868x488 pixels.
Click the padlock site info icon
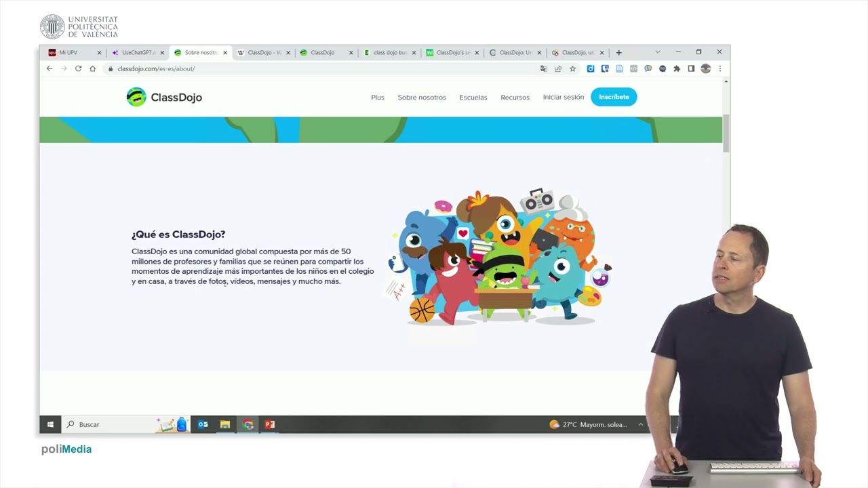pyautogui.click(x=110, y=68)
